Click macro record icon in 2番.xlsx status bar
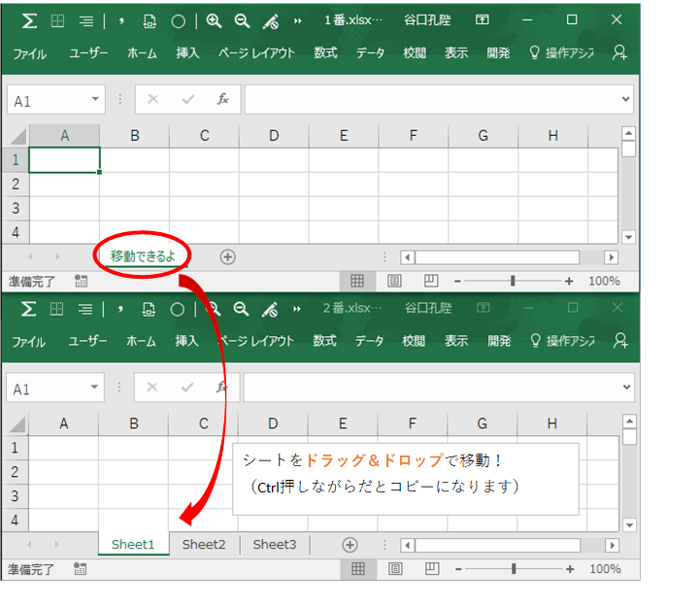This screenshot has width=700, height=608. (80, 569)
